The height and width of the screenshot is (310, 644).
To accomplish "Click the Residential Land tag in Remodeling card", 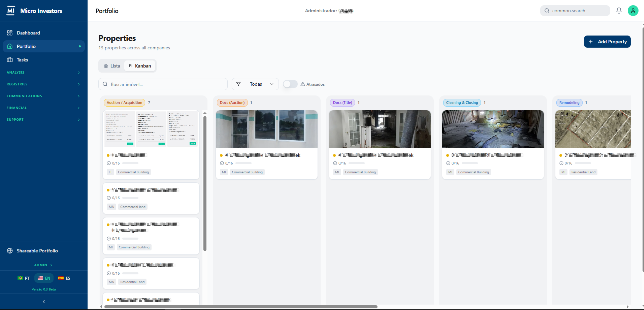I will pos(583,172).
